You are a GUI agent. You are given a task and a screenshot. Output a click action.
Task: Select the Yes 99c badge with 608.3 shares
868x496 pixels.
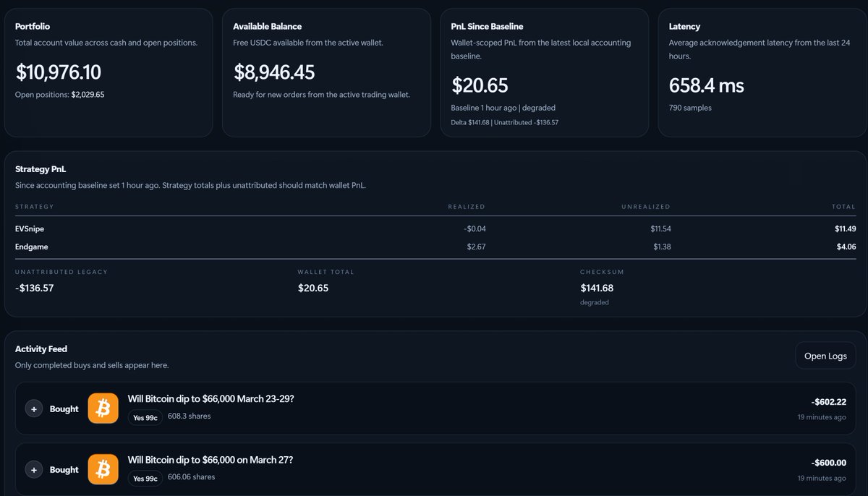point(145,417)
